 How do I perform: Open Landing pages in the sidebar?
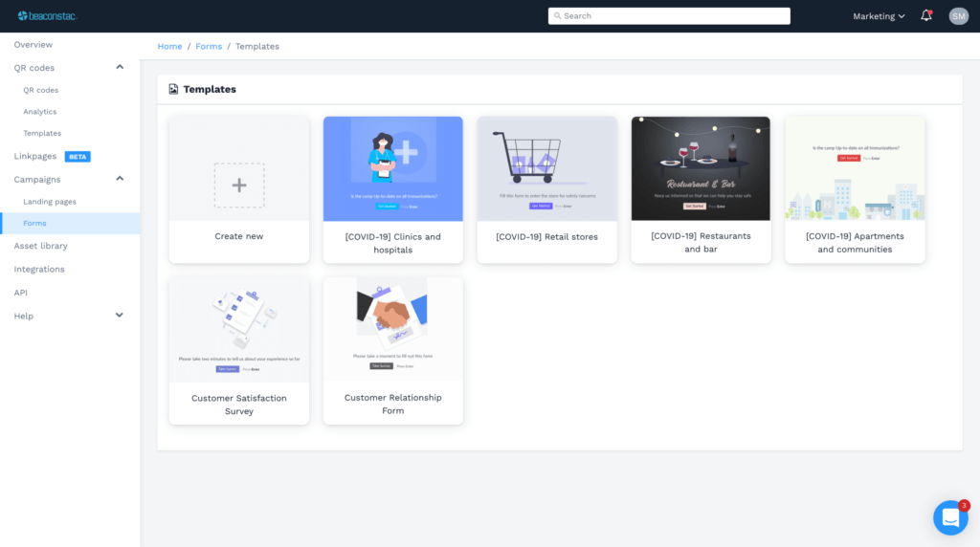point(50,202)
